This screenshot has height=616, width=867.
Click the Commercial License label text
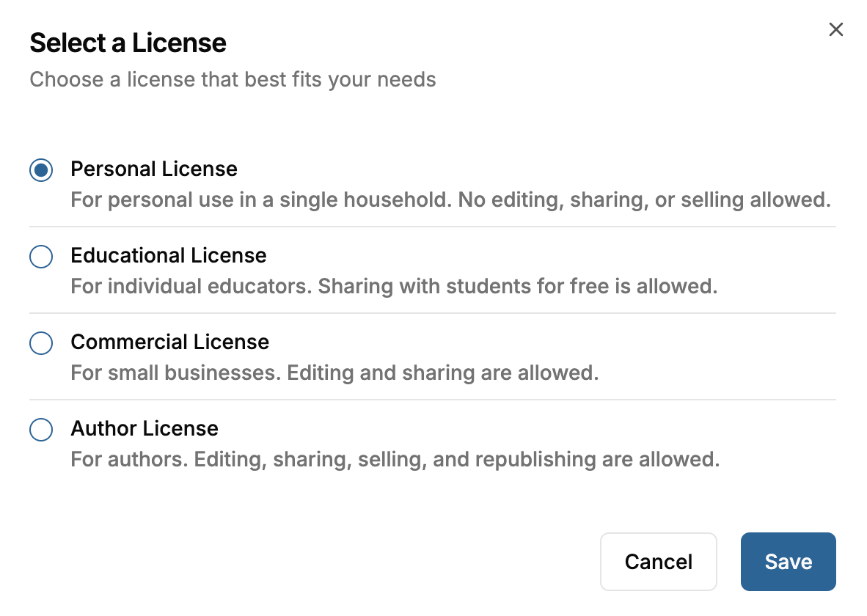point(170,342)
